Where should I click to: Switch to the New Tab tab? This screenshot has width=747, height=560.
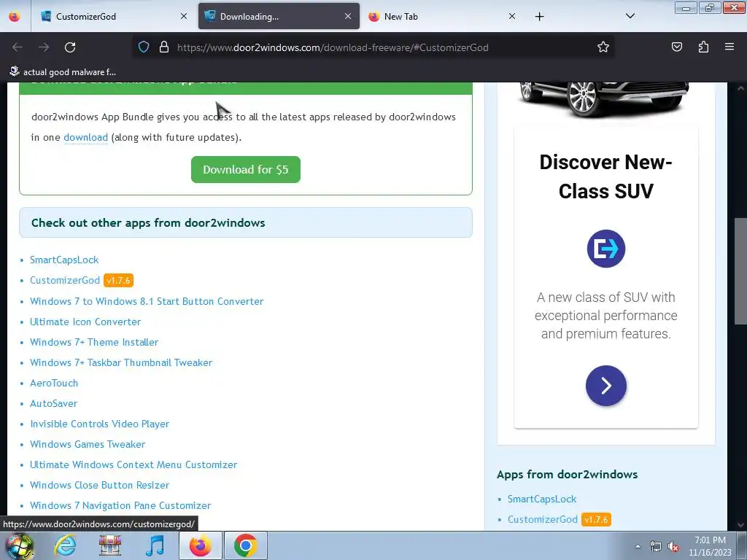point(443,16)
